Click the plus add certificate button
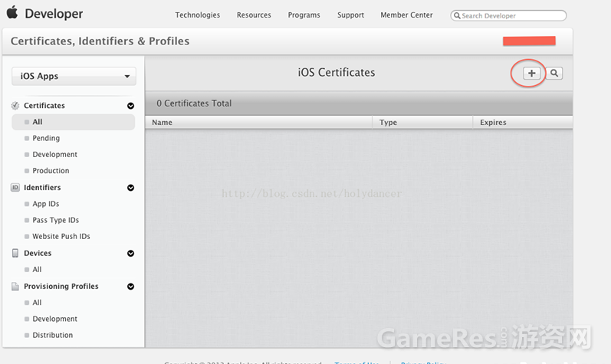Screen dimensions: 611x364 [x=531, y=74]
